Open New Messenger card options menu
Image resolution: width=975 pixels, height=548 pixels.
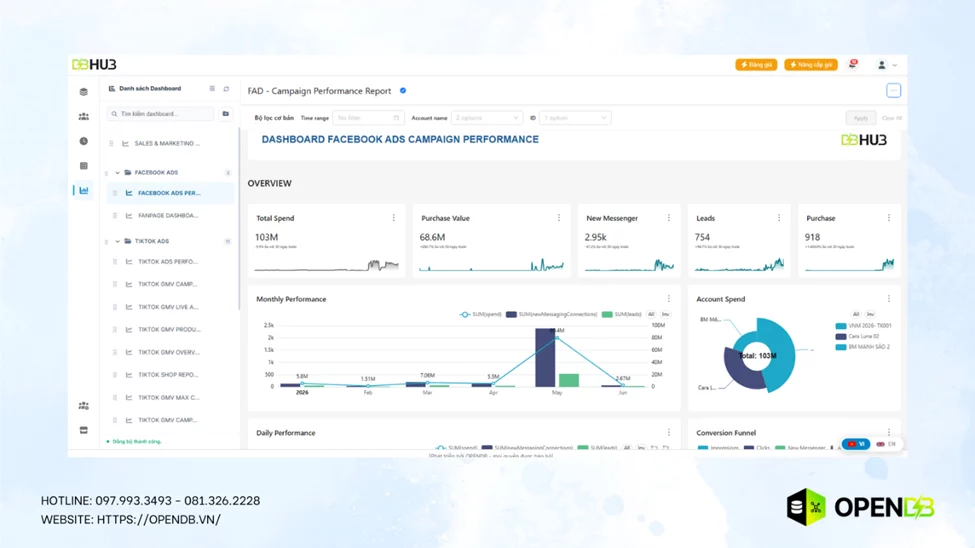click(669, 218)
